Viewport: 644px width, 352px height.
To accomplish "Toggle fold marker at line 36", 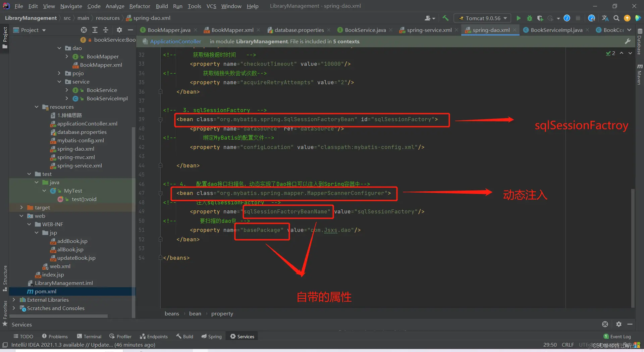I will [x=160, y=92].
